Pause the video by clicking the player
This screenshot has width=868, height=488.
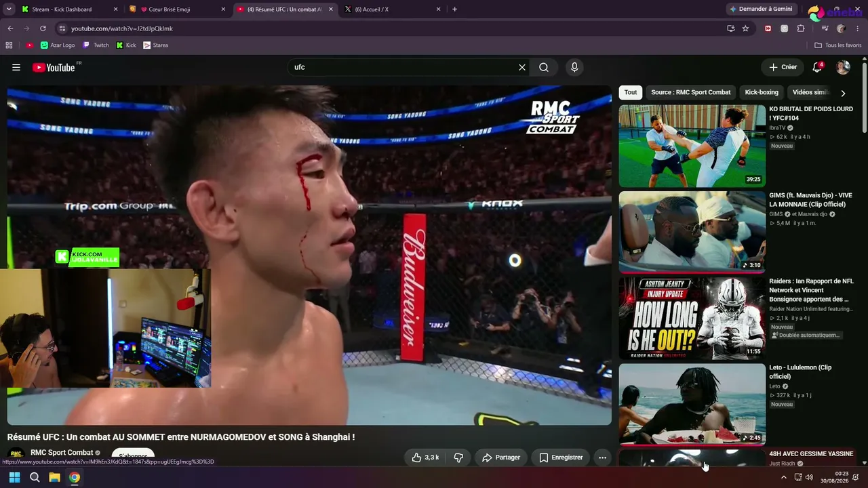point(309,255)
